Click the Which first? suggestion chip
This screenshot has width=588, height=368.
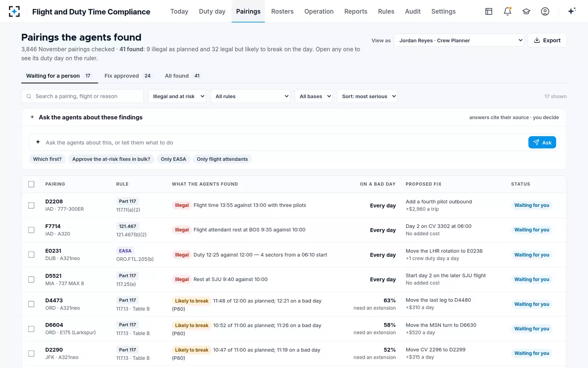point(47,159)
